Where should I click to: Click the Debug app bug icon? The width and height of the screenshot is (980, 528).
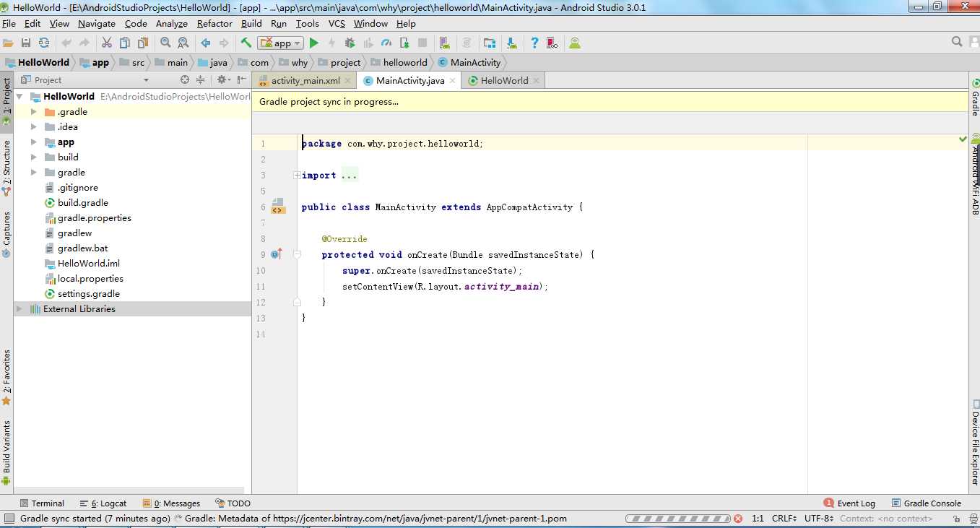[x=350, y=43]
